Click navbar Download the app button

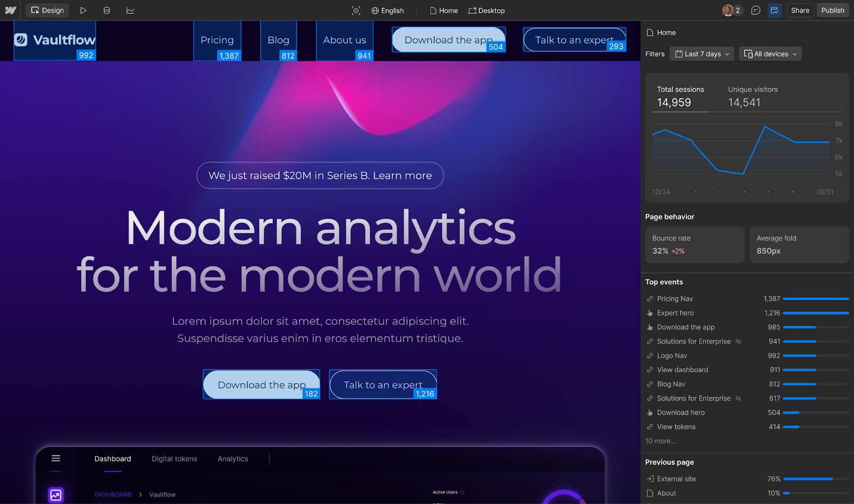click(448, 40)
